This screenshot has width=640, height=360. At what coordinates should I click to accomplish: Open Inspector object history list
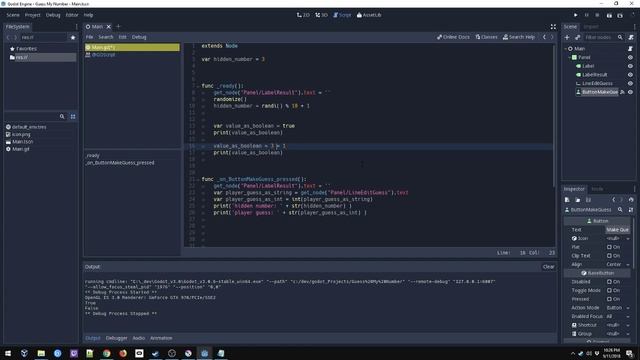631,200
